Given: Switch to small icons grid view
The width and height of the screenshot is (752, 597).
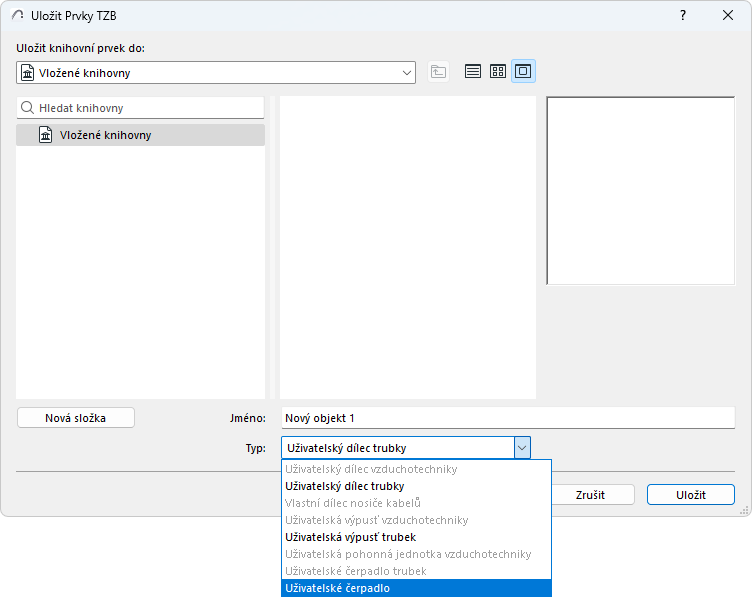Looking at the screenshot, I should click(x=498, y=71).
